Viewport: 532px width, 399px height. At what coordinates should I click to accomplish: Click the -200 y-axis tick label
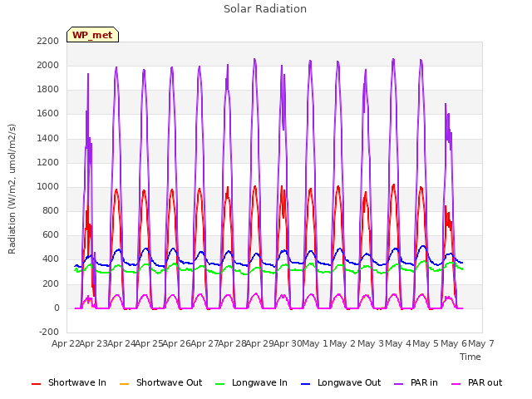[x=49, y=332]
